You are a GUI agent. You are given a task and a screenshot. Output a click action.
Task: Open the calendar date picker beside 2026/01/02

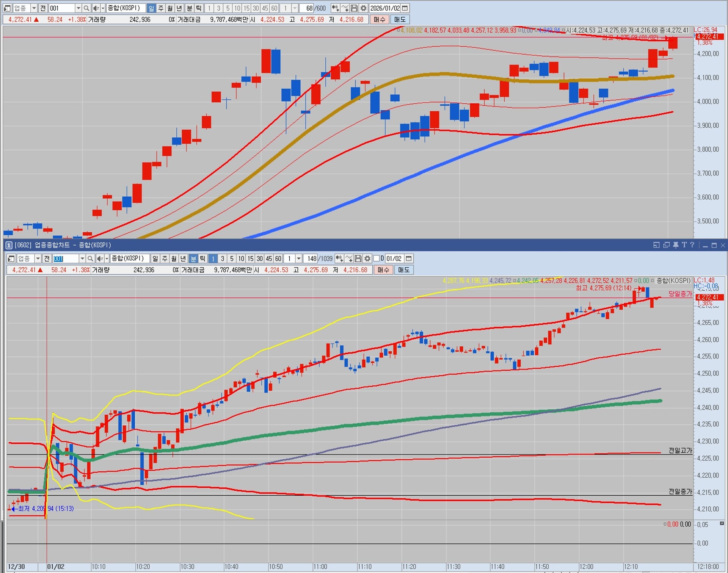pos(405,8)
